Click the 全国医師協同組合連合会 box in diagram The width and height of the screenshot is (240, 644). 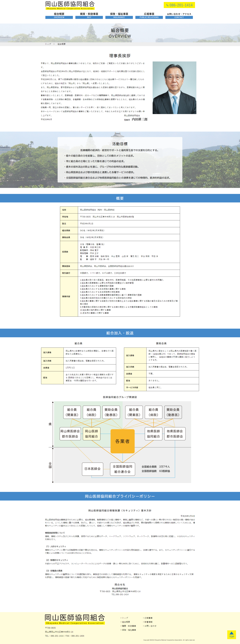[x=122, y=469]
